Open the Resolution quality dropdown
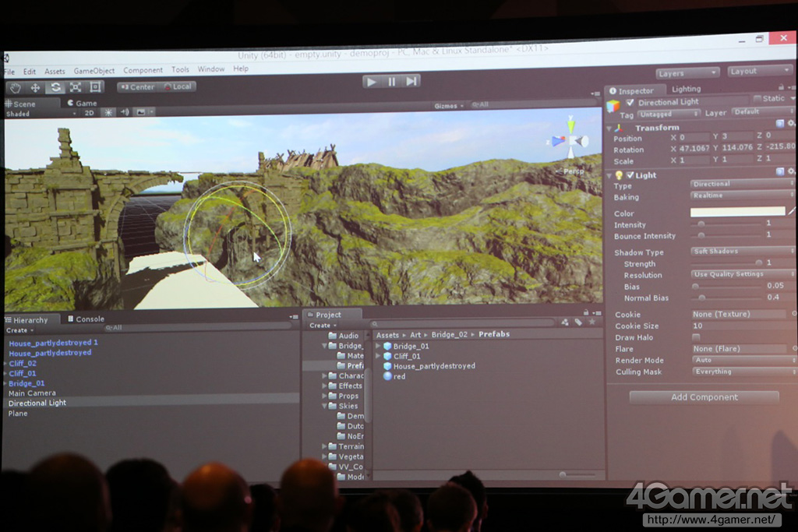Viewport: 798px width, 532px height. [742, 274]
